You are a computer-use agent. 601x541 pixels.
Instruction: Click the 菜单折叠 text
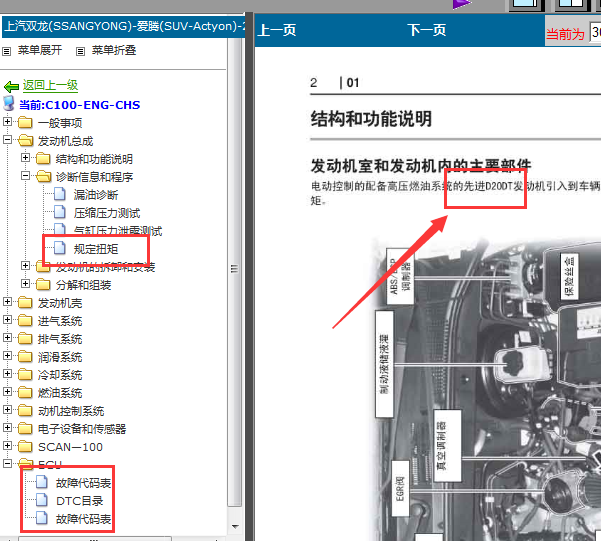(114, 50)
